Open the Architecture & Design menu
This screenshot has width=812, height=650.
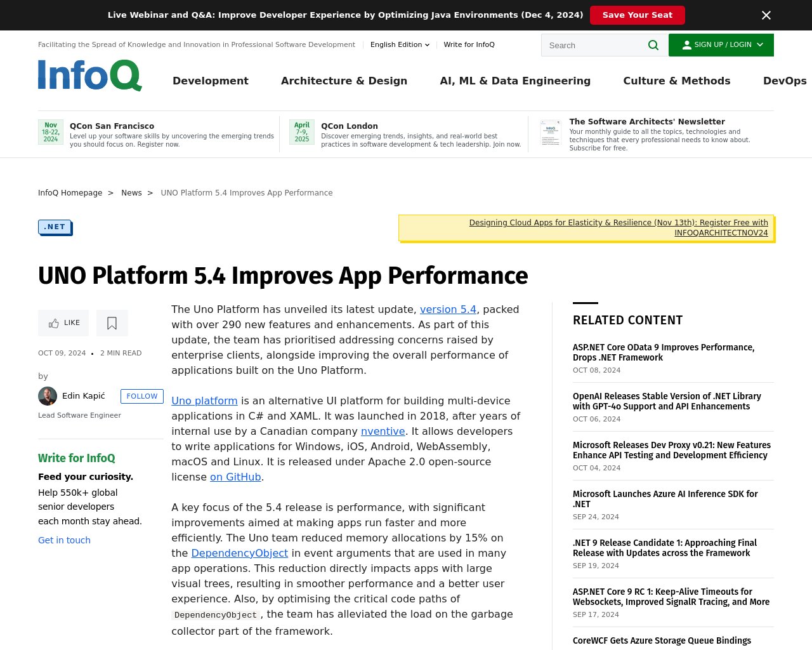click(344, 81)
